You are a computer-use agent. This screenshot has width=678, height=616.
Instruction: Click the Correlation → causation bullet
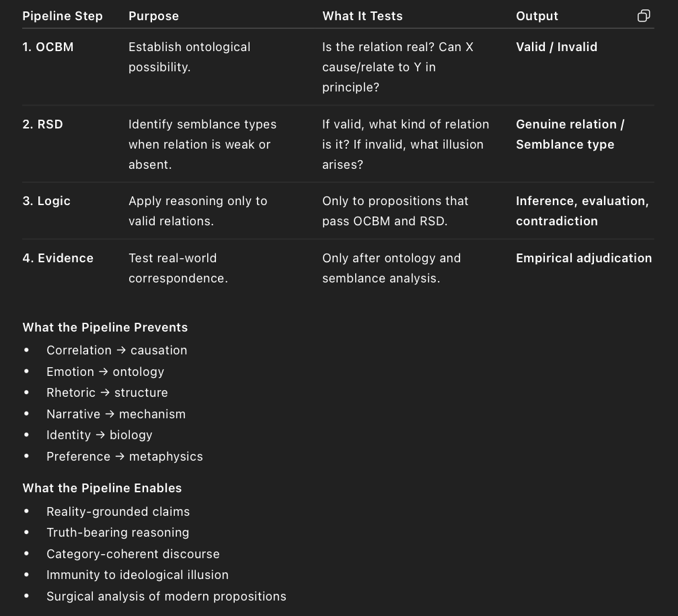tap(116, 350)
